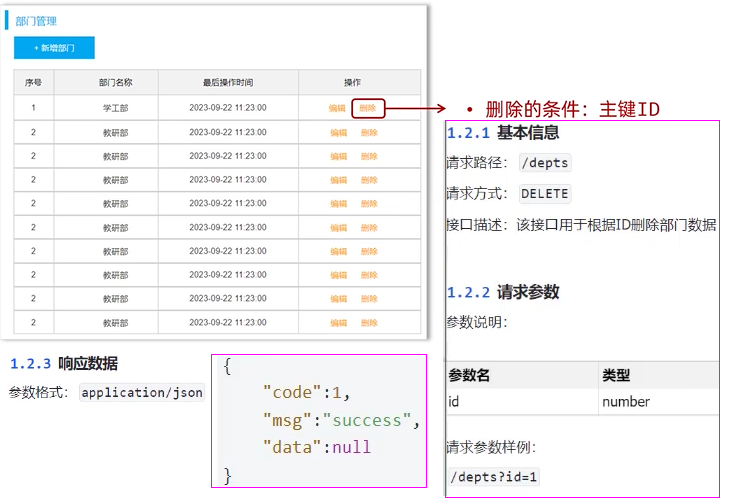Click 删除 in the last table row

tap(369, 323)
